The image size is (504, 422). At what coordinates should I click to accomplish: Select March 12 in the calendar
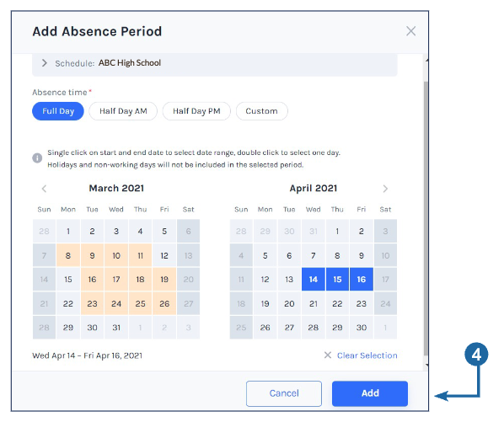coord(164,255)
